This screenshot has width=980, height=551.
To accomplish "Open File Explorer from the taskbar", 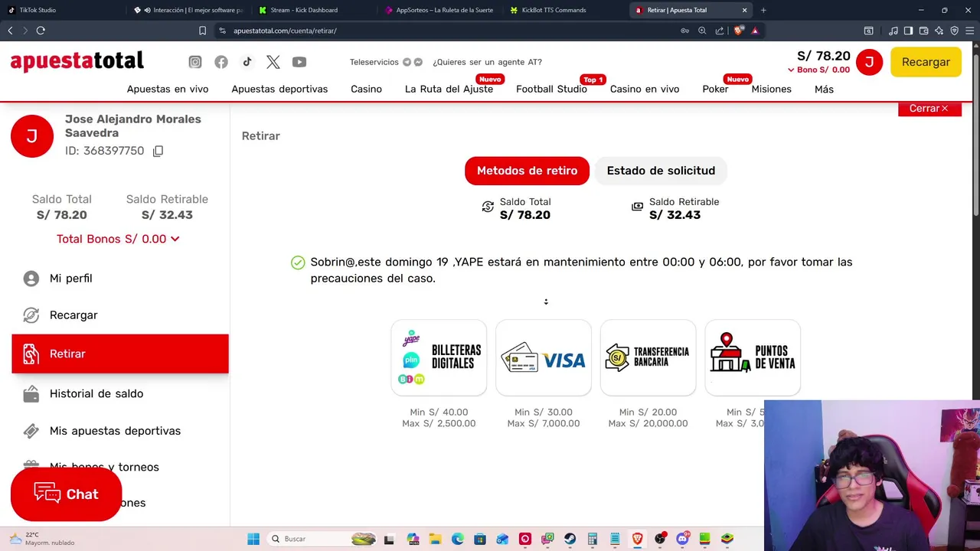I will click(435, 539).
